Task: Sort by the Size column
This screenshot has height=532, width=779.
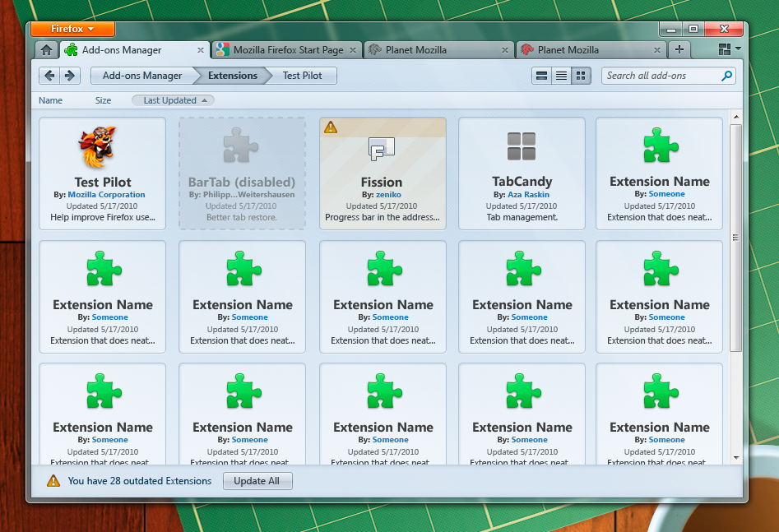Action: [104, 100]
